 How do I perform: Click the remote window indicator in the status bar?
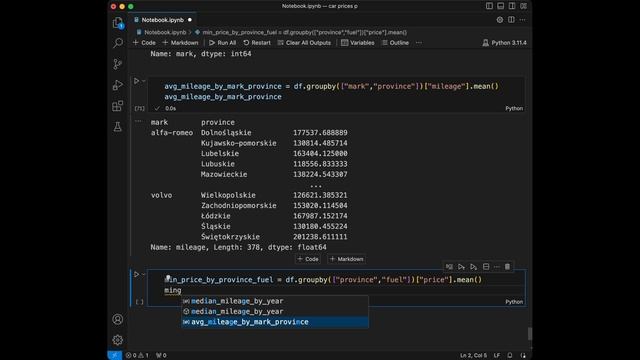(x=114, y=355)
